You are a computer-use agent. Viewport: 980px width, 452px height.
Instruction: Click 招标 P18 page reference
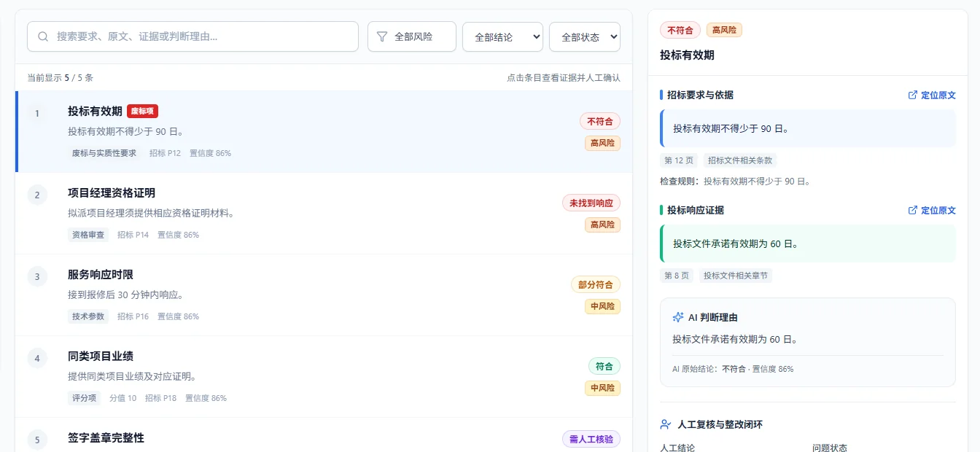point(160,398)
